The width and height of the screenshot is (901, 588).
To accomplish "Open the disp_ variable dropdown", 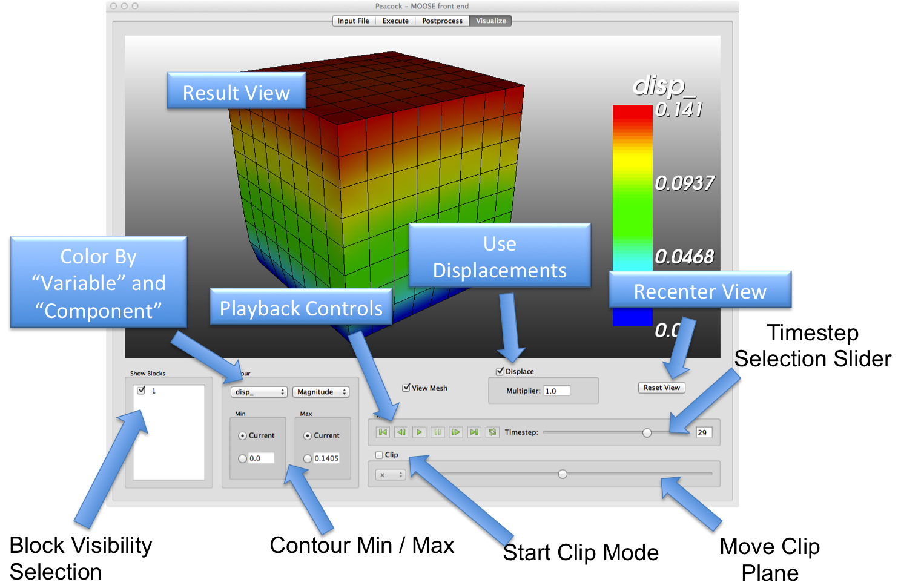I will pos(259,392).
